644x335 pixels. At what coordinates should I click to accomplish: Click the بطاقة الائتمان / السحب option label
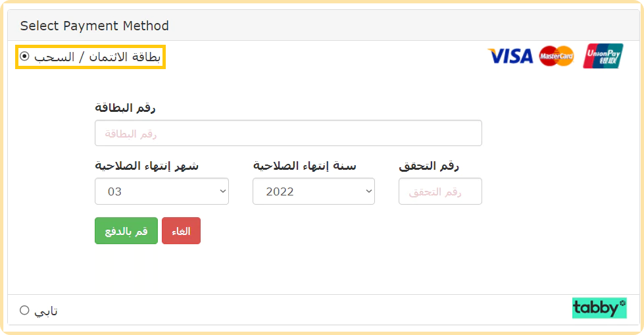[x=97, y=57]
